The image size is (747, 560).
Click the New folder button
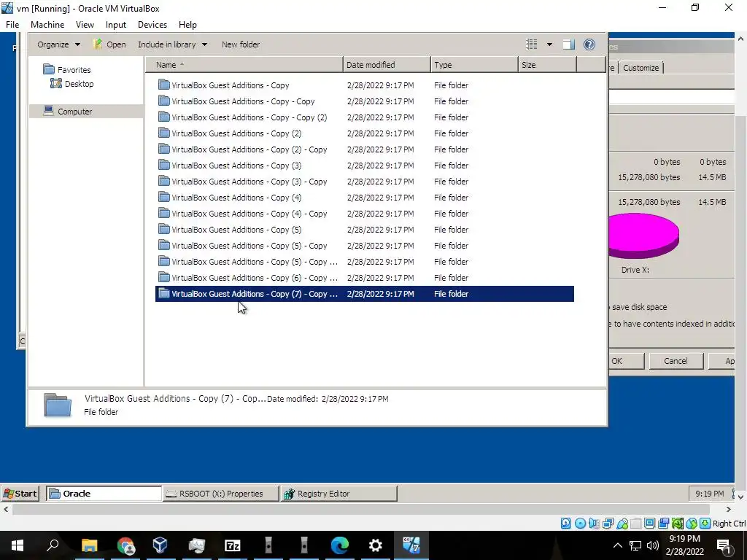point(241,44)
